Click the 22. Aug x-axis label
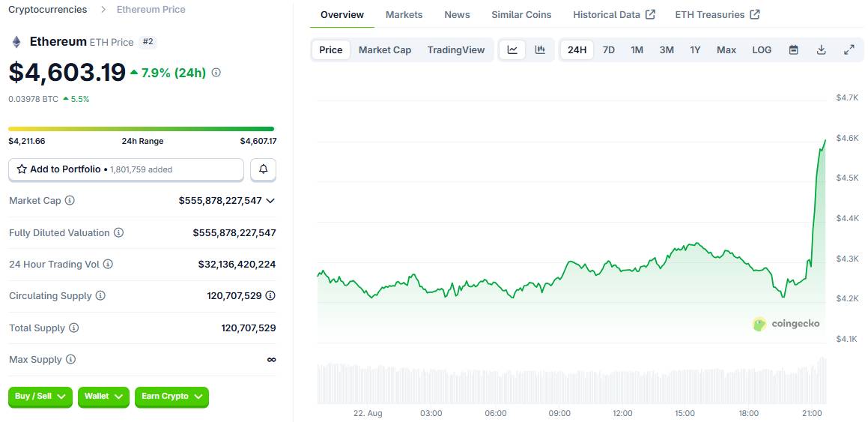 pyautogui.click(x=368, y=413)
